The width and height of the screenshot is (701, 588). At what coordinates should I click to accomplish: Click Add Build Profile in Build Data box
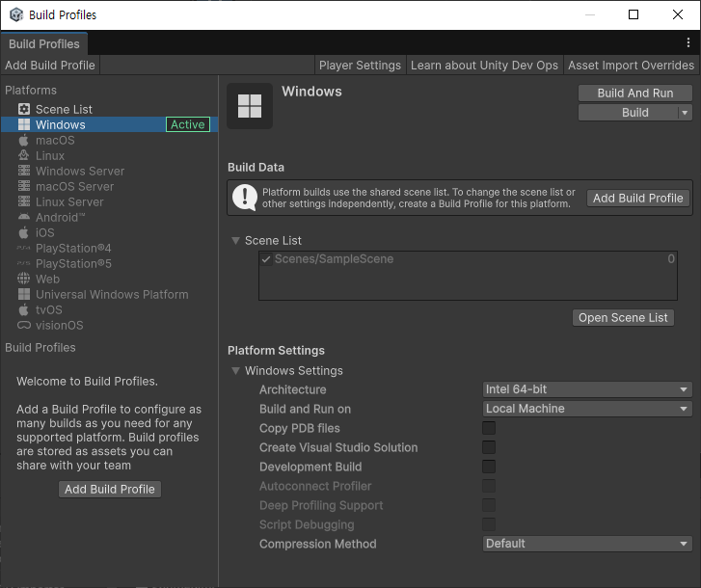coord(638,198)
